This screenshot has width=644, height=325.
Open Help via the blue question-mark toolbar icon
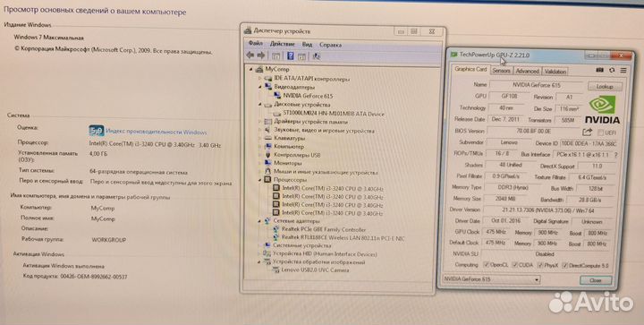click(x=291, y=56)
